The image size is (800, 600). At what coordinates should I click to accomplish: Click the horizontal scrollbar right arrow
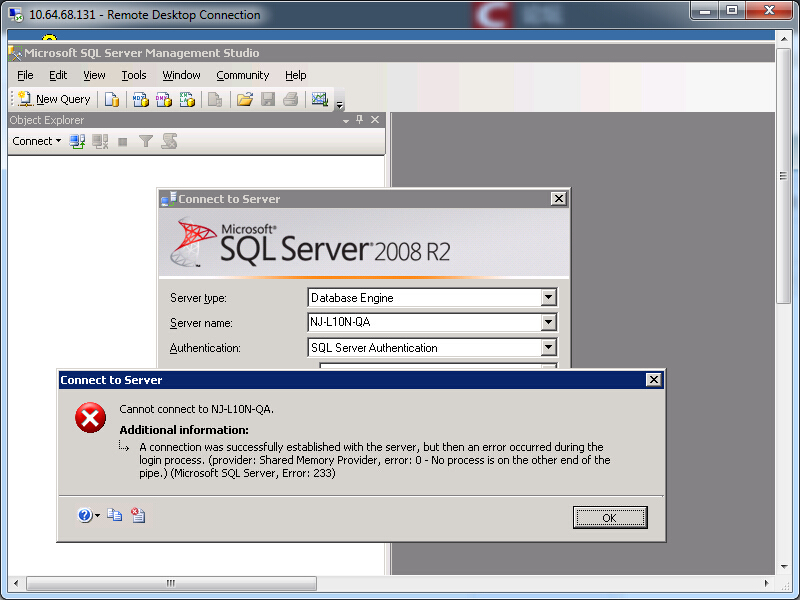(x=766, y=583)
